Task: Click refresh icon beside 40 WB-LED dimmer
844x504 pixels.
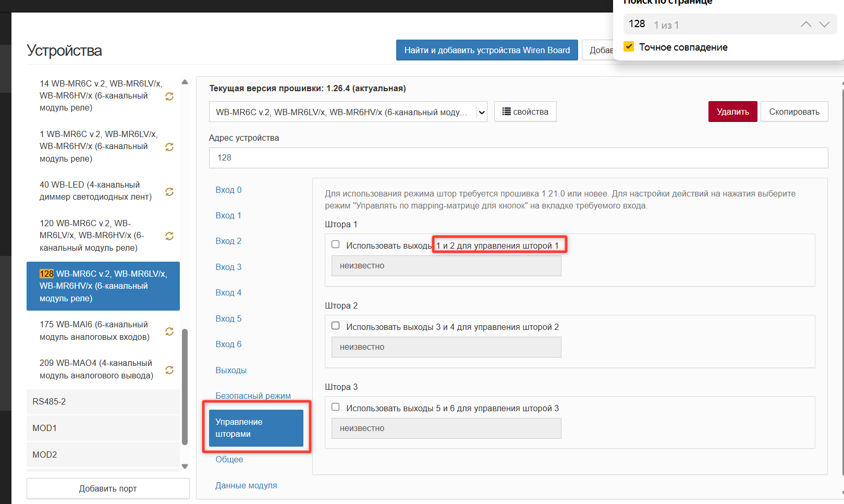Action: [x=169, y=192]
